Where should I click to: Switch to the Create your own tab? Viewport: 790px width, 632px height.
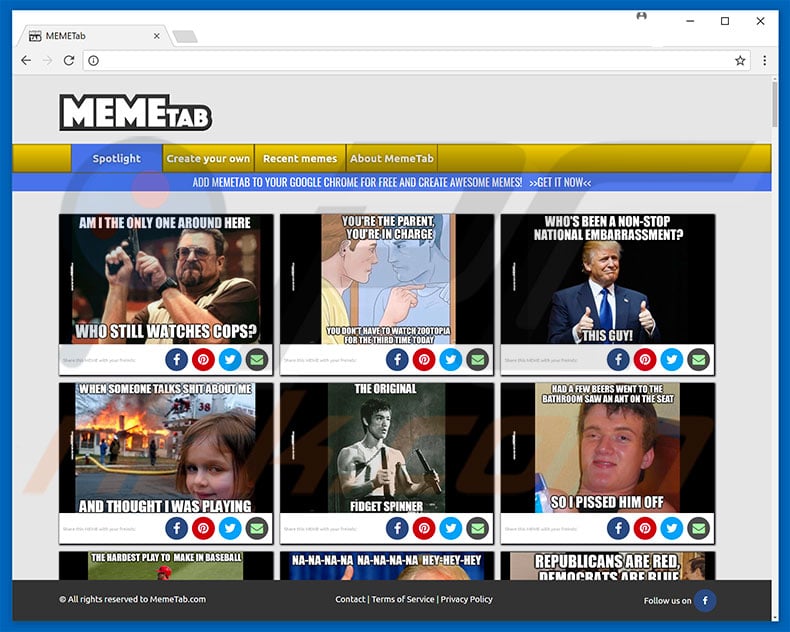pyautogui.click(x=209, y=158)
